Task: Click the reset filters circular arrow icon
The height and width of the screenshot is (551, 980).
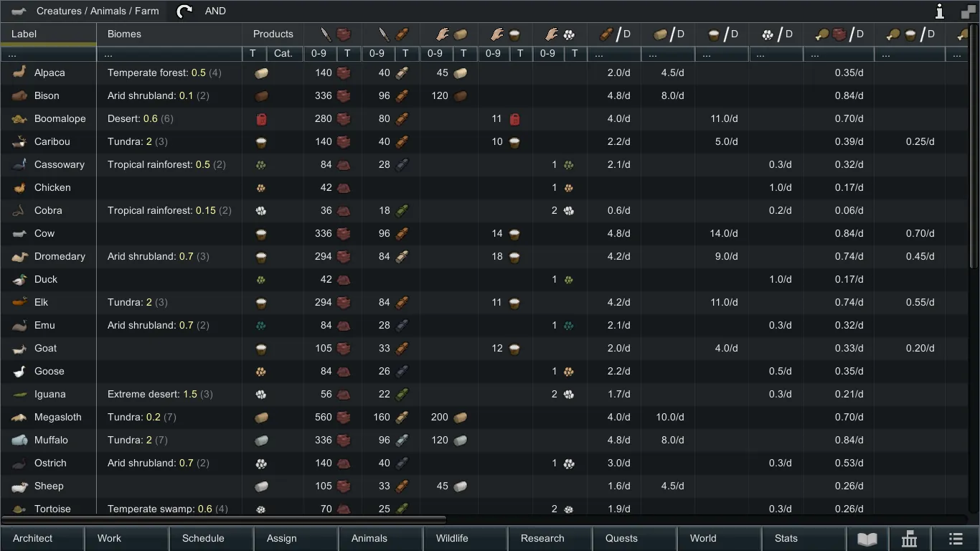Action: coord(184,11)
